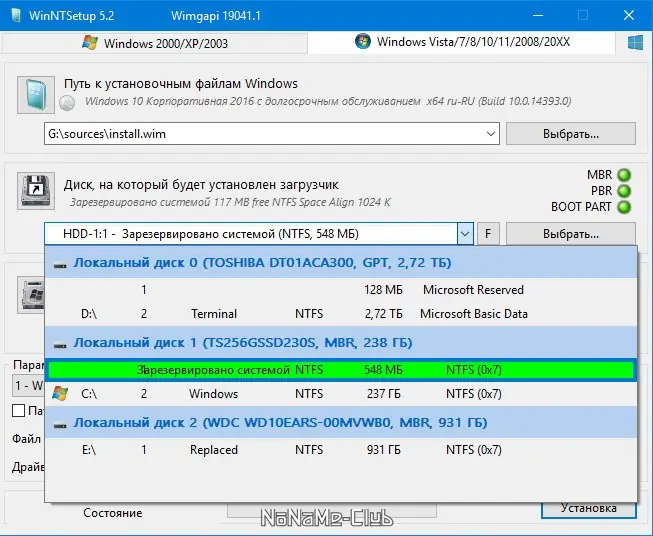The image size is (653, 536).
Task: Select the highlighted Зарезервировано системой 548 МБ row
Action: click(x=341, y=370)
